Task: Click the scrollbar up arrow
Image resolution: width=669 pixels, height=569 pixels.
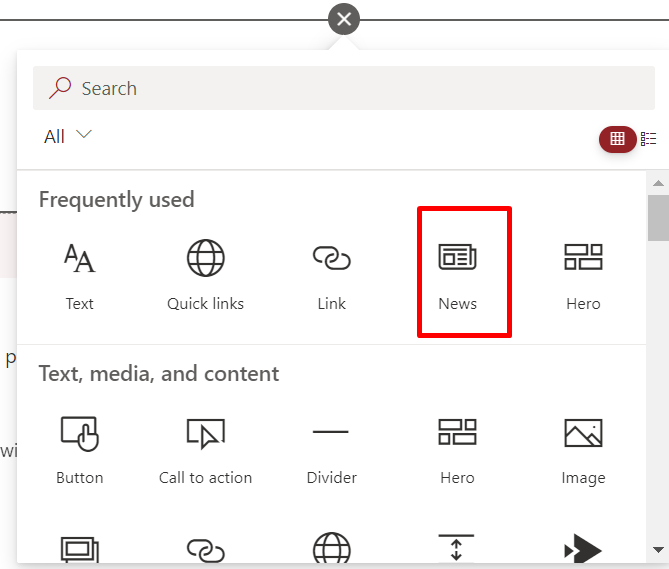Action: (658, 183)
